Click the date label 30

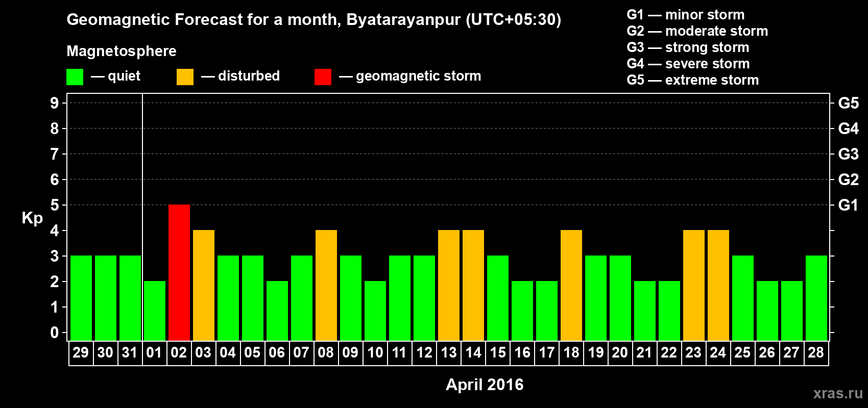pyautogui.click(x=105, y=353)
